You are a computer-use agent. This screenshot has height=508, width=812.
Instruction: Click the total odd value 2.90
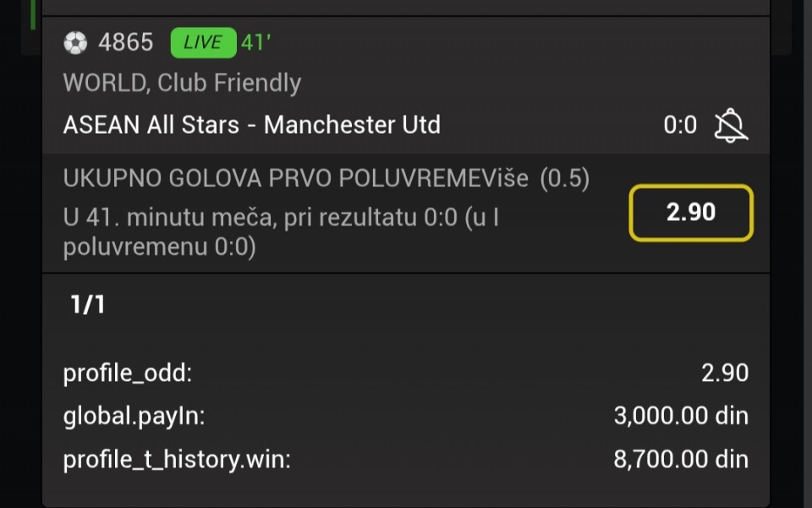coord(724,373)
